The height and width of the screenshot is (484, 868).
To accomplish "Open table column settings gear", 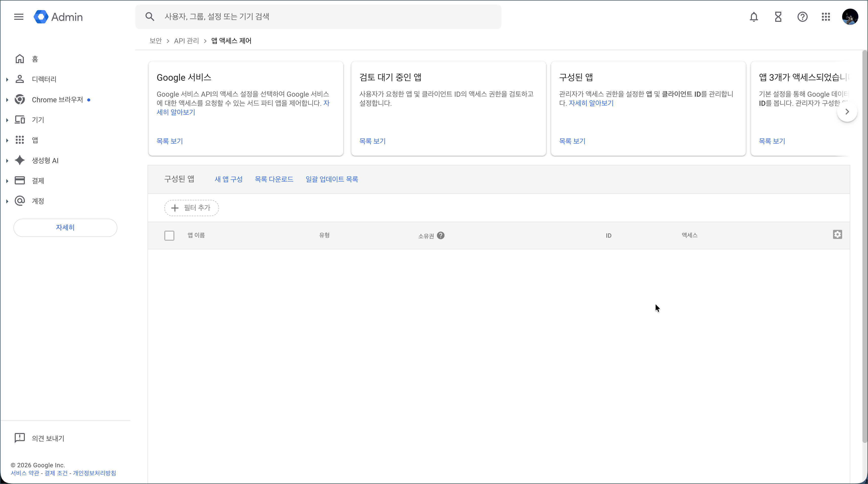I will (x=837, y=235).
